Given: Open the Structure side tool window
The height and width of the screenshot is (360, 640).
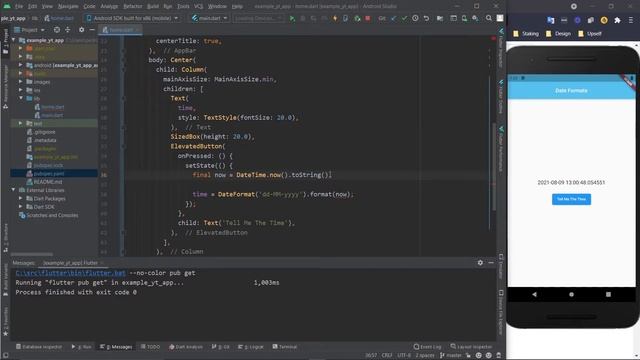Looking at the screenshot, I should tap(5, 238).
